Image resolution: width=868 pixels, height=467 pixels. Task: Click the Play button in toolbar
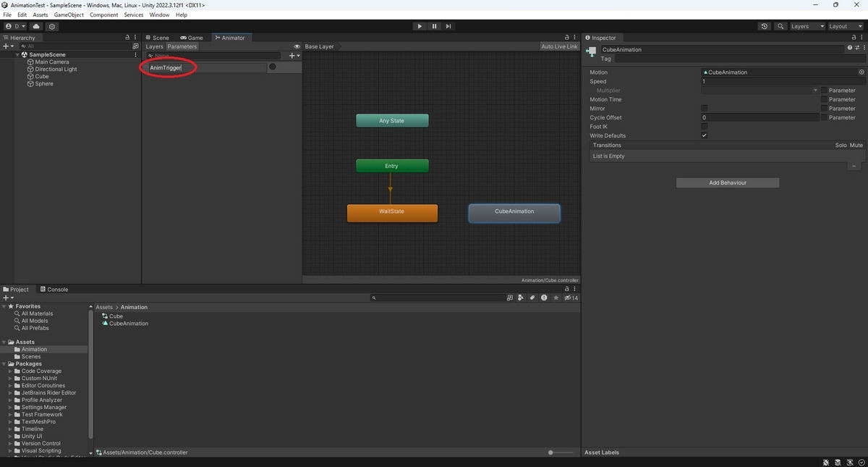point(420,26)
